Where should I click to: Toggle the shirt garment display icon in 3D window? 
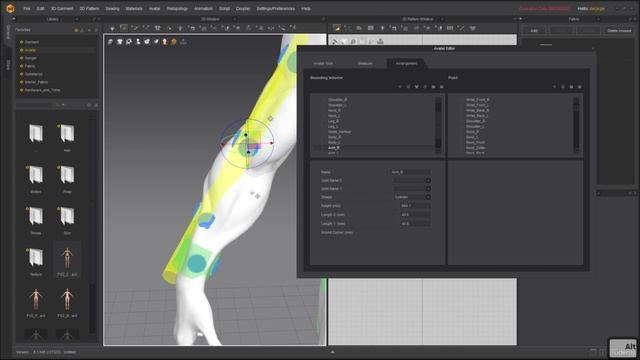point(120,42)
